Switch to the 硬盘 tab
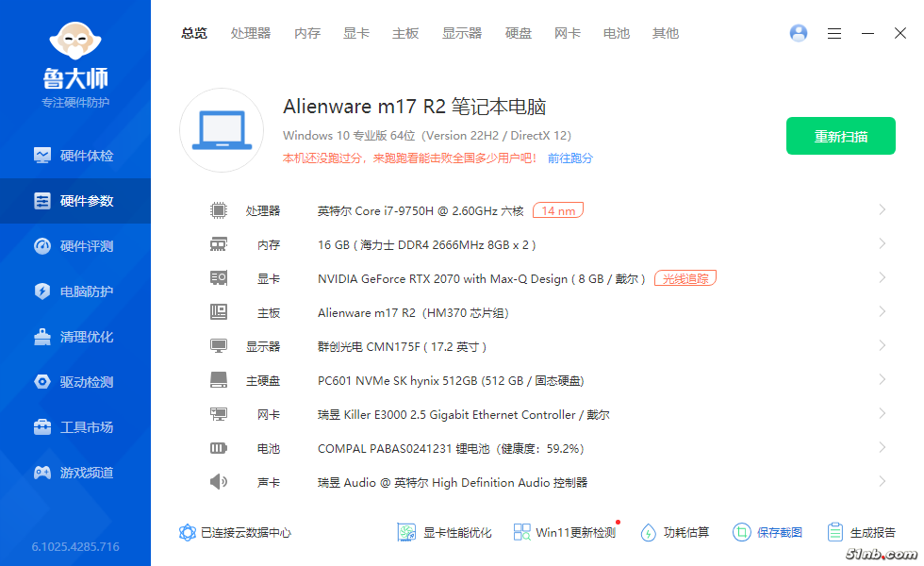Screen dimensions: 924x566 click(519, 34)
